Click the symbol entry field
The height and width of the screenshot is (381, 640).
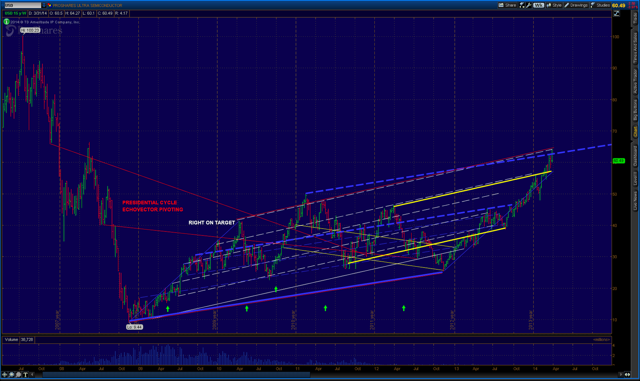22,5
